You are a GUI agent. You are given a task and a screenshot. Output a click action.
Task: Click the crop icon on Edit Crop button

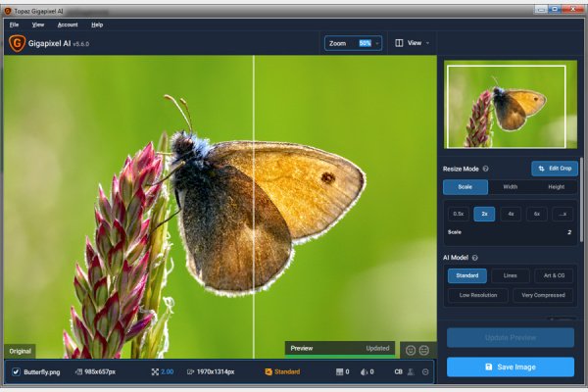pos(542,169)
